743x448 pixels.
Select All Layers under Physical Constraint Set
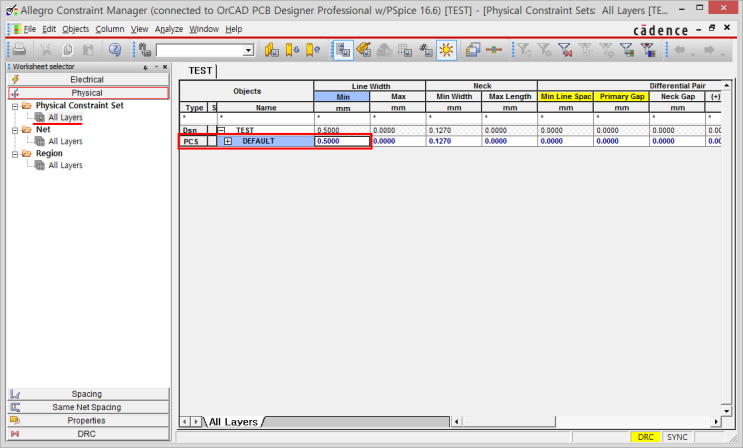point(65,117)
